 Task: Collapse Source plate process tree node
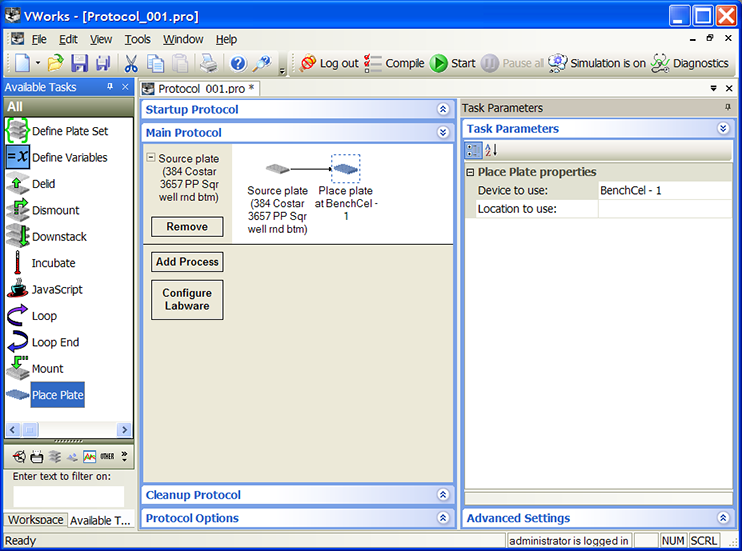pos(151,158)
